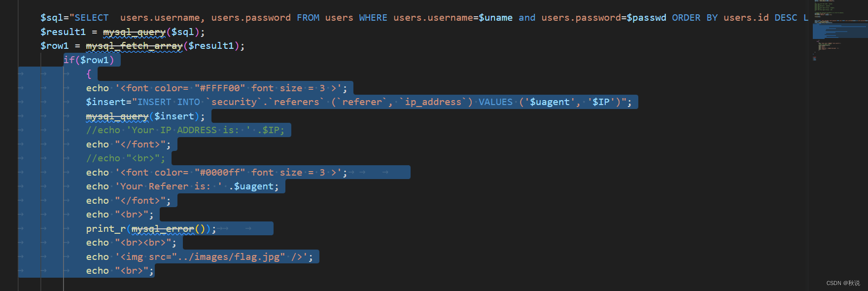Image resolution: width=868 pixels, height=291 pixels.
Task: Click the opening curly brace line
Action: (x=89, y=74)
